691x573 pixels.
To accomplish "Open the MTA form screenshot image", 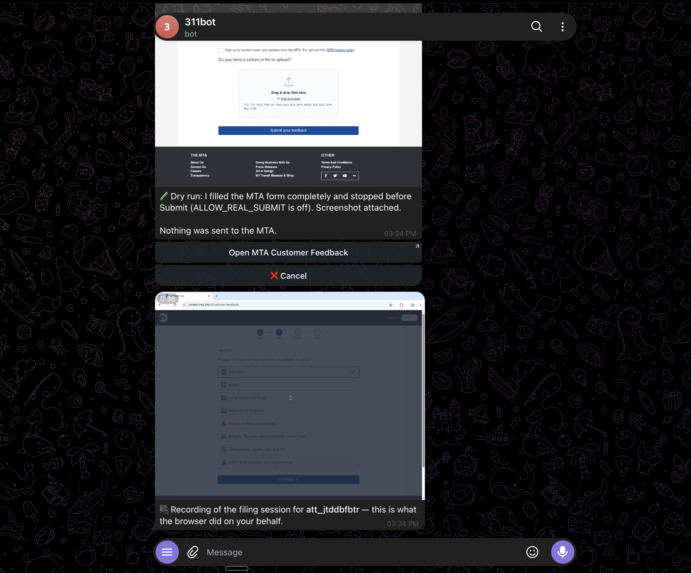I will pos(288,113).
